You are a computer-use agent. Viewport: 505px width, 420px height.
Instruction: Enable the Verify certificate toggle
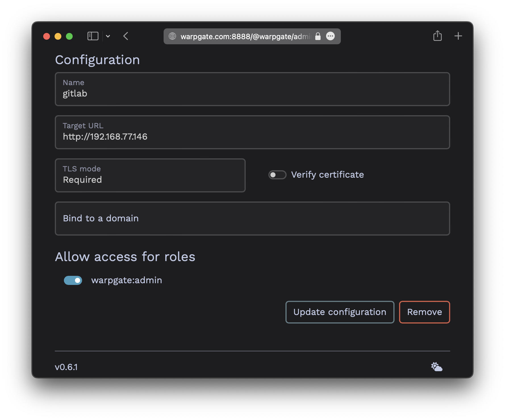(x=277, y=175)
